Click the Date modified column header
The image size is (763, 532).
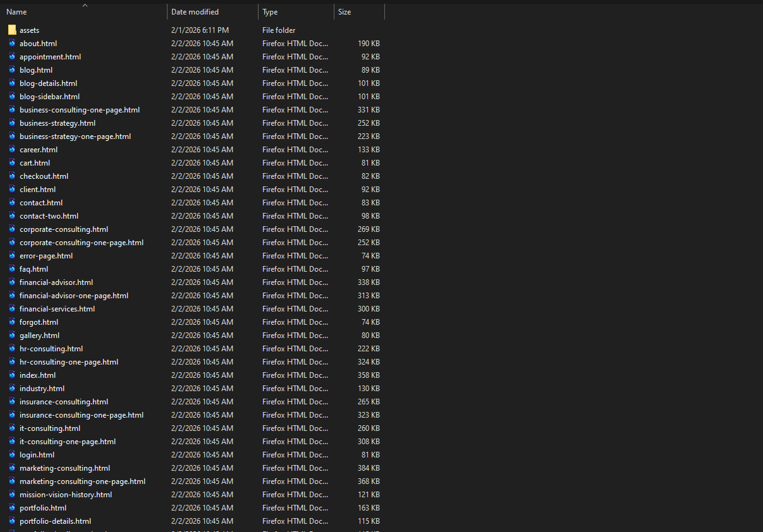(195, 11)
